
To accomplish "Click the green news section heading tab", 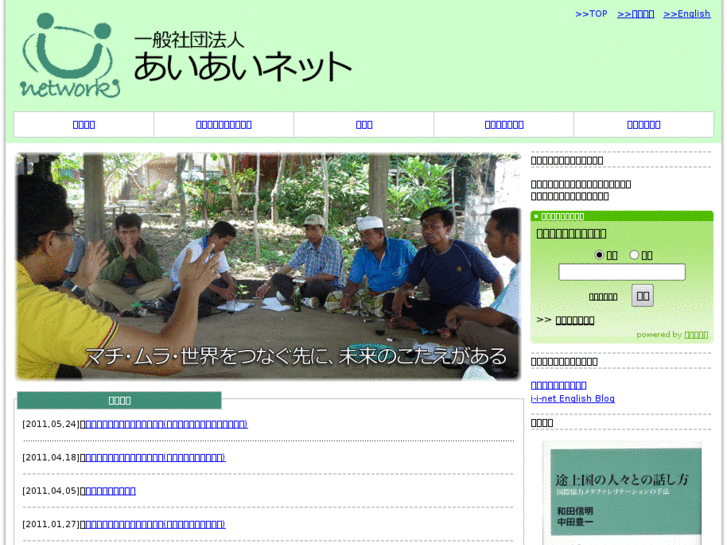I will (119, 400).
